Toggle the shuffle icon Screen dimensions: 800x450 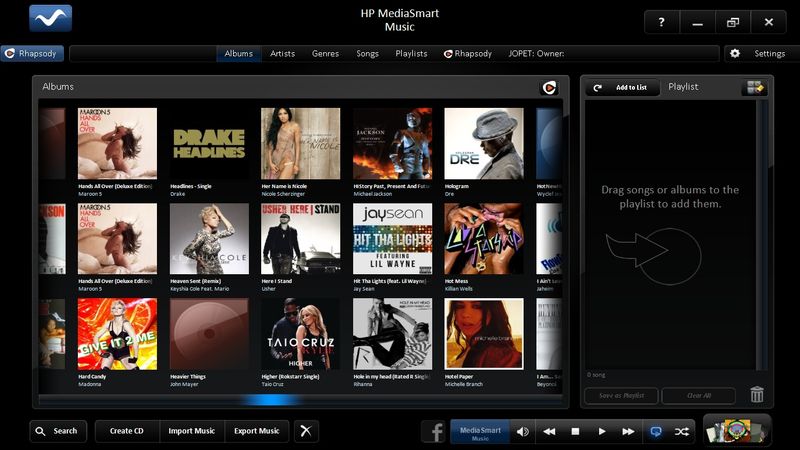682,432
